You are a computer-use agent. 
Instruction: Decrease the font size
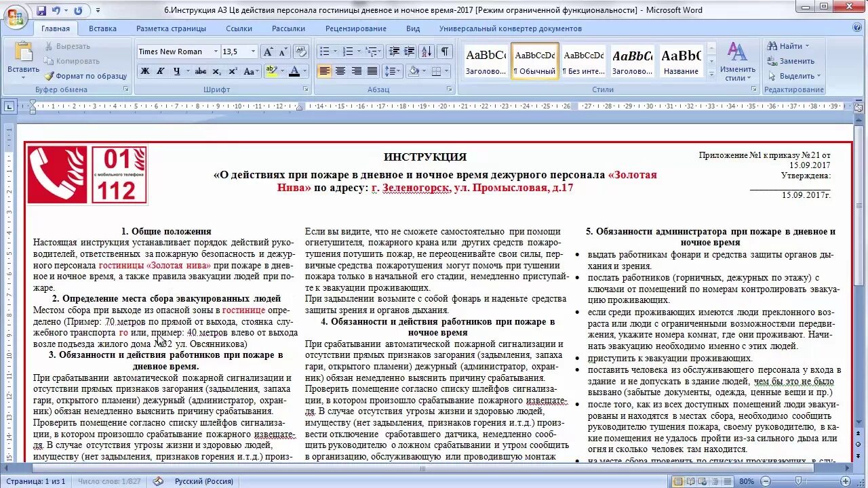point(282,52)
